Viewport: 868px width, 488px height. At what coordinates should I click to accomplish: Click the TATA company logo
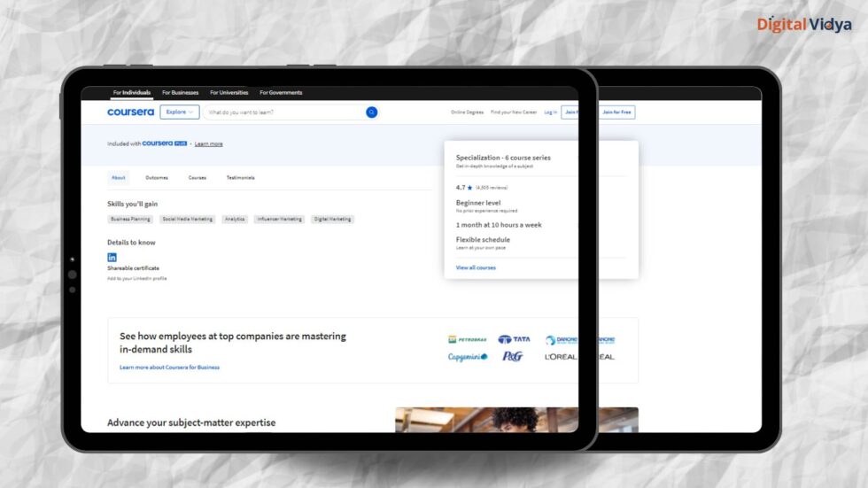(514, 339)
